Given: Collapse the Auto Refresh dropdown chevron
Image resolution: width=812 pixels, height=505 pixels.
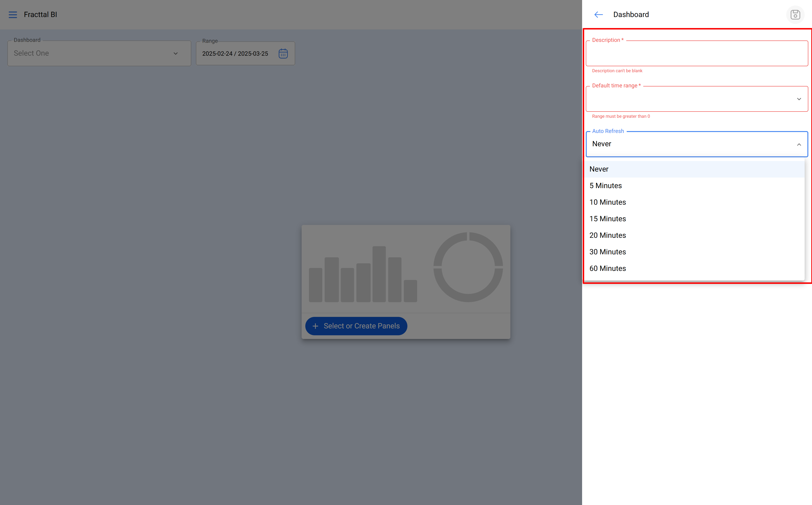Looking at the screenshot, I should click(x=799, y=144).
